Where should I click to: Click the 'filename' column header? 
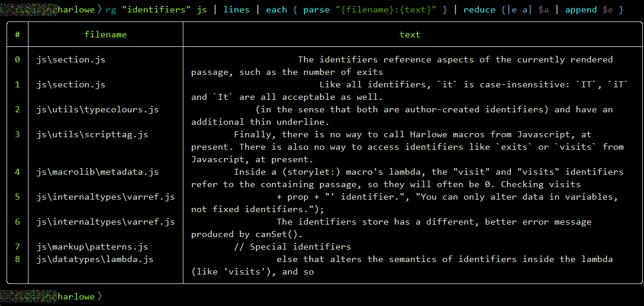pyautogui.click(x=106, y=34)
